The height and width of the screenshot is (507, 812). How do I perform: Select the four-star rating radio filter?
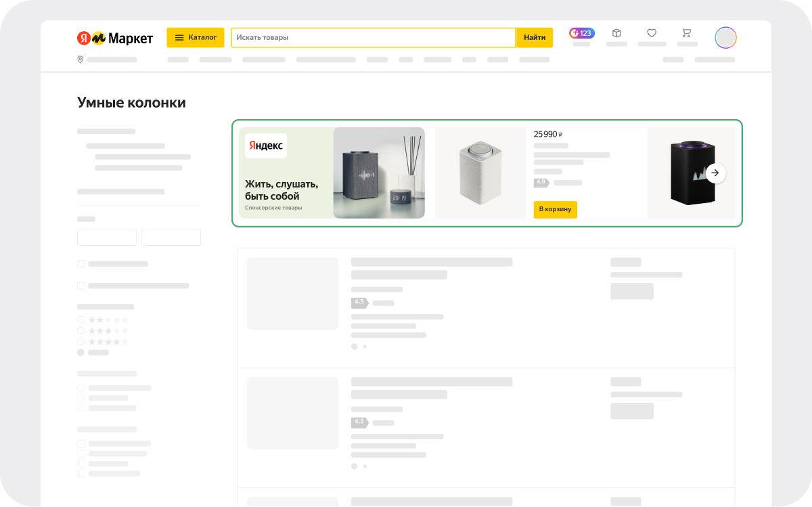pyautogui.click(x=81, y=342)
